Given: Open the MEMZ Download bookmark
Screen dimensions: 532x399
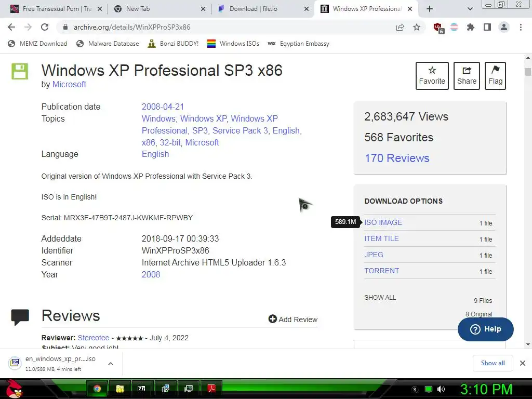Looking at the screenshot, I should [37, 44].
